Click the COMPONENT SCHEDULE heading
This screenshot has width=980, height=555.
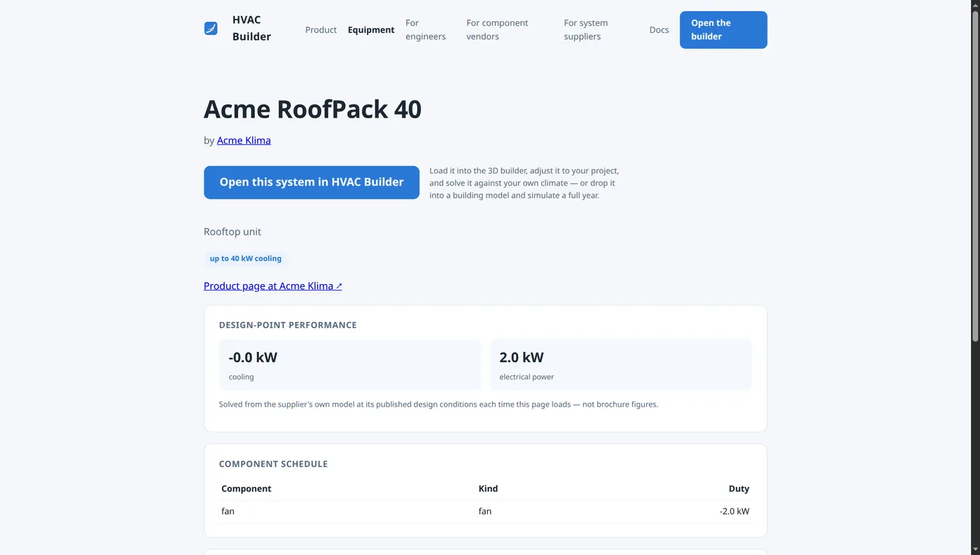273,464
